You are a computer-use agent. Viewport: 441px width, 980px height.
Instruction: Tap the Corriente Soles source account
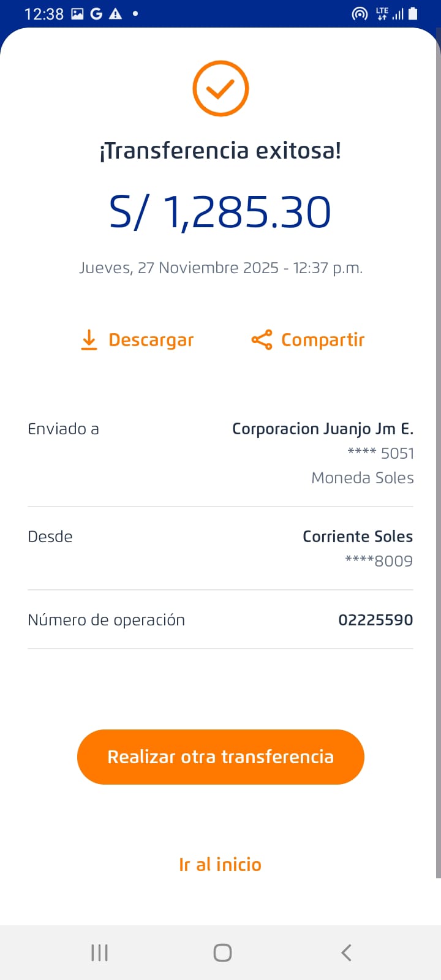358,537
